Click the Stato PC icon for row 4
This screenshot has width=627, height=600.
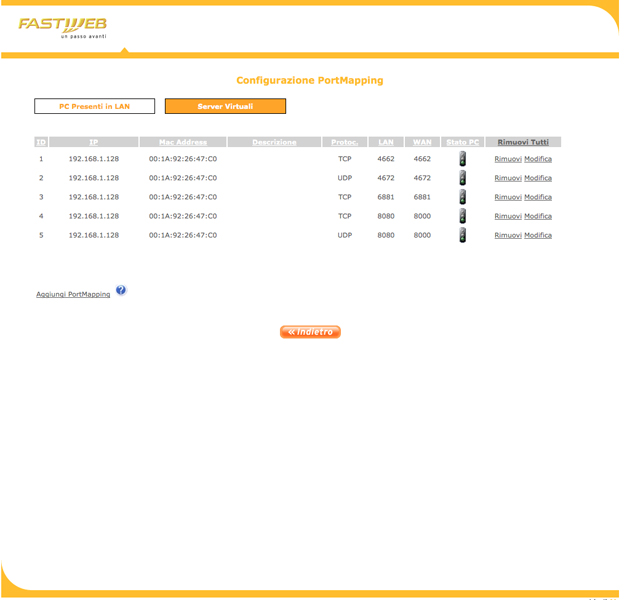(x=462, y=216)
